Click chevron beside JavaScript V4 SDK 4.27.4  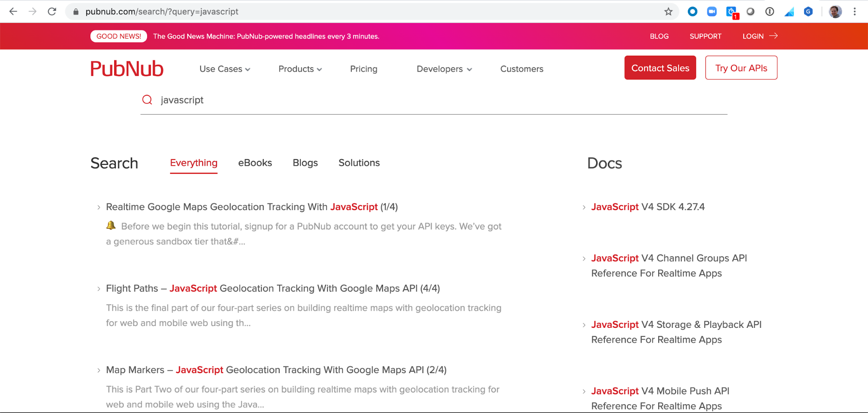584,207
